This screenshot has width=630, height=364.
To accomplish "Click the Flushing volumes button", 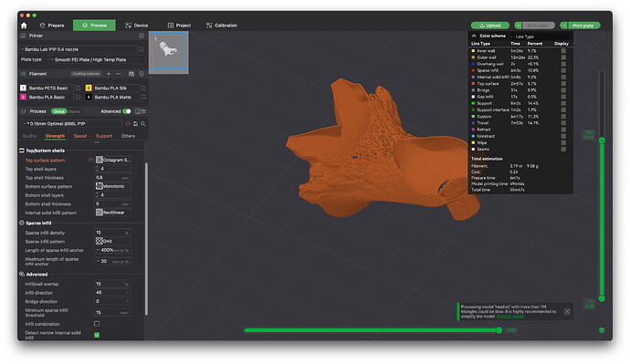I will (x=86, y=74).
